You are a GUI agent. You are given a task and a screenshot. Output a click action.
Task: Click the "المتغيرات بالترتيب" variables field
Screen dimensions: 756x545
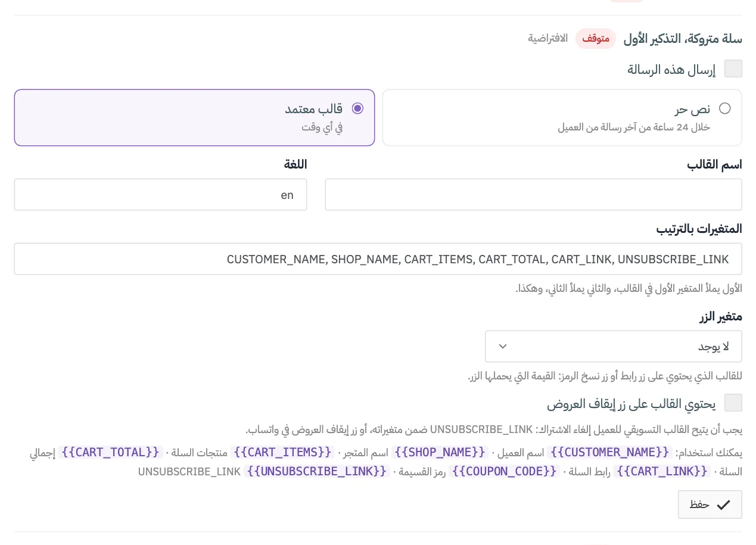point(378,259)
